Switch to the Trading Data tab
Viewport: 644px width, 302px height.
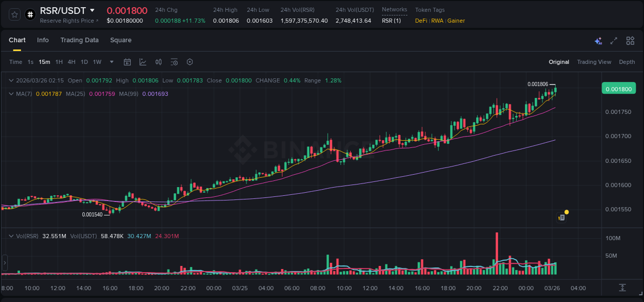point(79,40)
